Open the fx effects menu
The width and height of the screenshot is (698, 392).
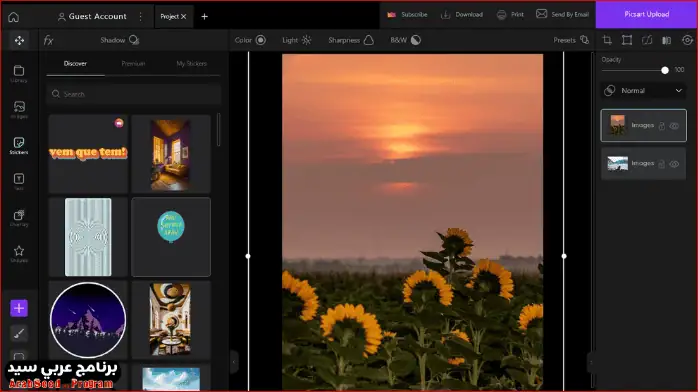coord(49,40)
